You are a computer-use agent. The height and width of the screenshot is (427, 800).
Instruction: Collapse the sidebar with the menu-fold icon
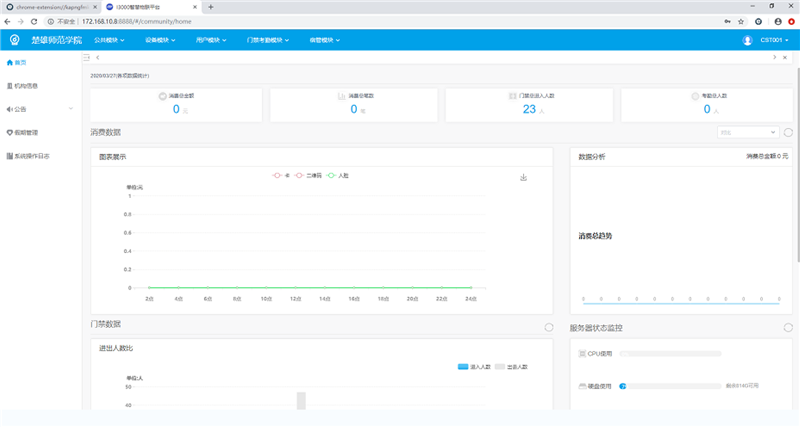point(86,57)
